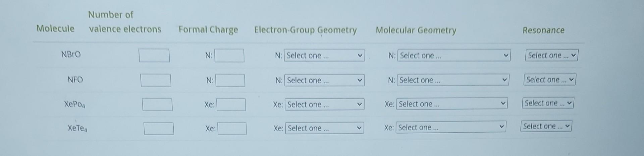
Task: Open NFO electron-group geometry dropdown
Action: coord(324,80)
